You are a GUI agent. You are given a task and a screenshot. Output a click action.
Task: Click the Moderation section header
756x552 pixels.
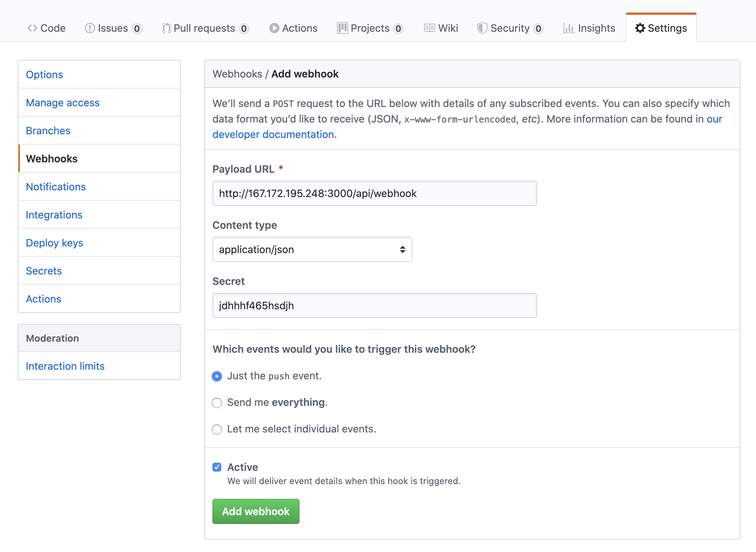pos(99,338)
